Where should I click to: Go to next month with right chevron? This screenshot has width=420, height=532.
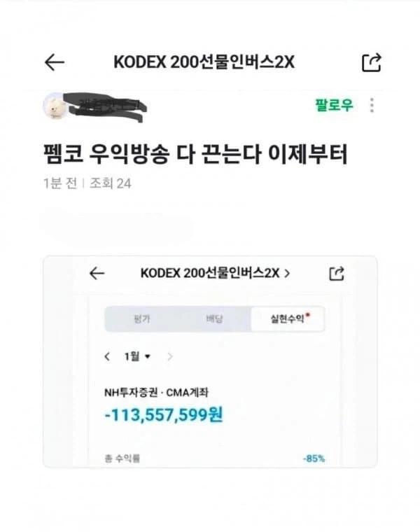tap(170, 356)
